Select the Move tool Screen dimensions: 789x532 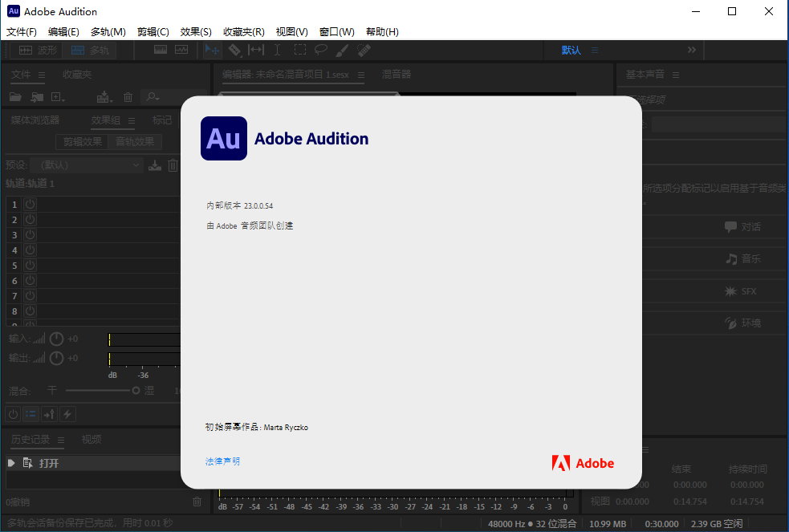tap(212, 50)
